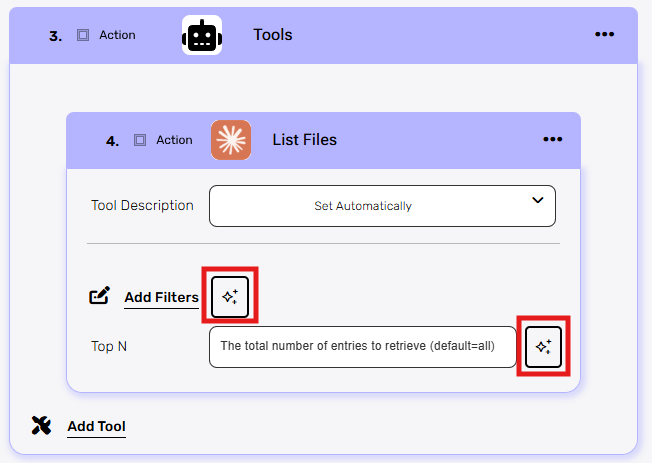
Task: Open the three-dot menu for List Files step
Action: pos(552,140)
